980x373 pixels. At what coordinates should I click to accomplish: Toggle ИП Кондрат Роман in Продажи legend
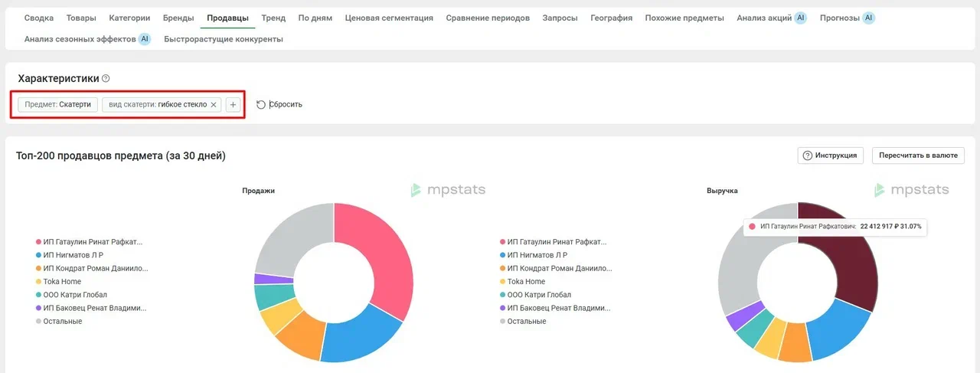(92, 269)
